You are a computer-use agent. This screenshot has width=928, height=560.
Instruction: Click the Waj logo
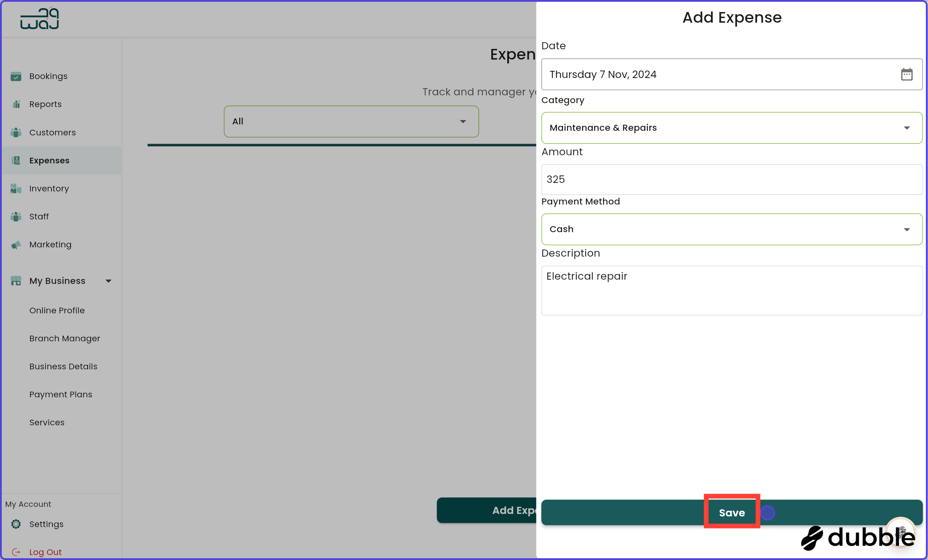39,18
